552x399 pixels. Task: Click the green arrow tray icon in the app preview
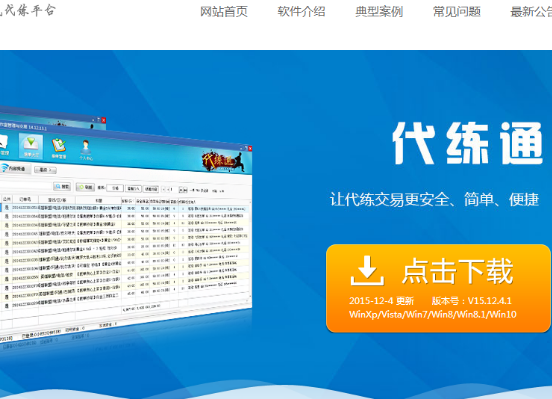pos(31,143)
